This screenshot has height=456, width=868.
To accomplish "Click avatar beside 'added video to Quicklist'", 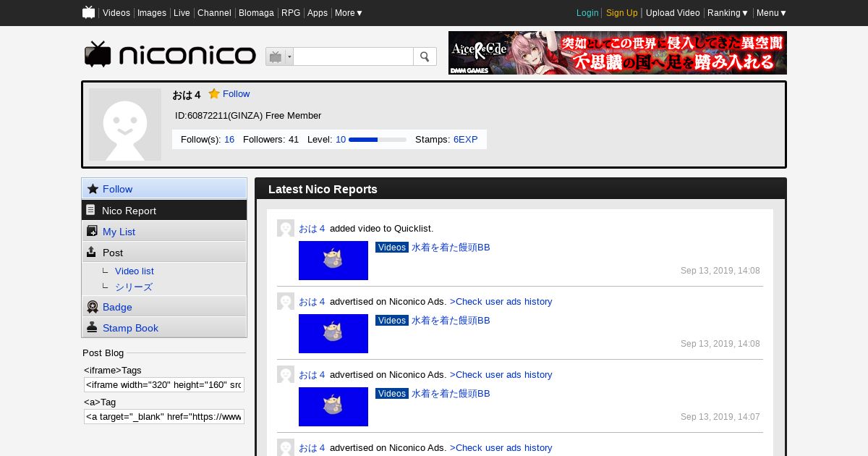I will pyautogui.click(x=286, y=228).
